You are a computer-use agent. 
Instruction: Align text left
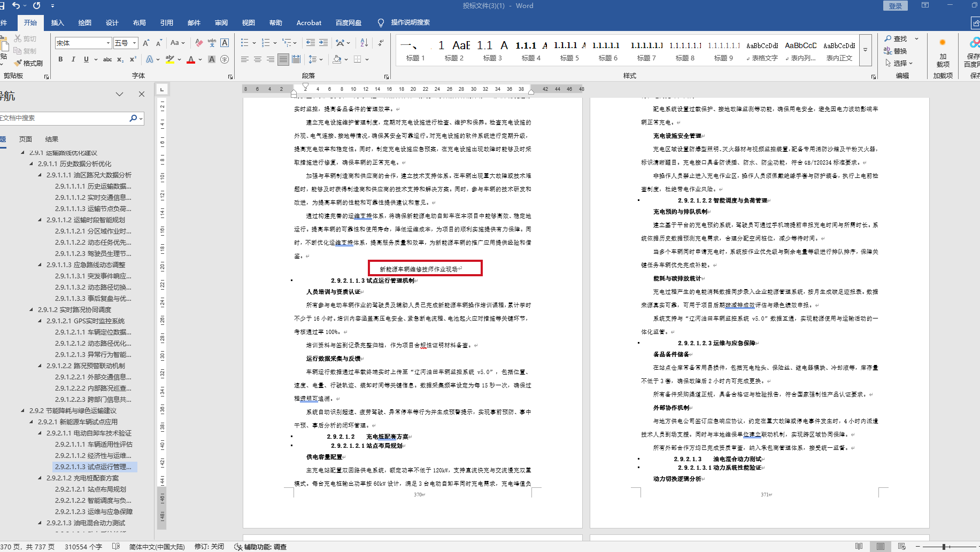[x=245, y=59]
